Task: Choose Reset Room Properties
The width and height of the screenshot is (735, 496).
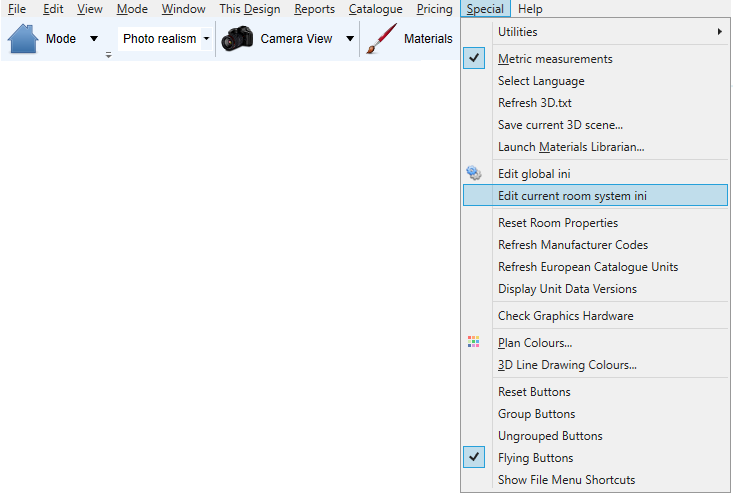Action: click(558, 223)
